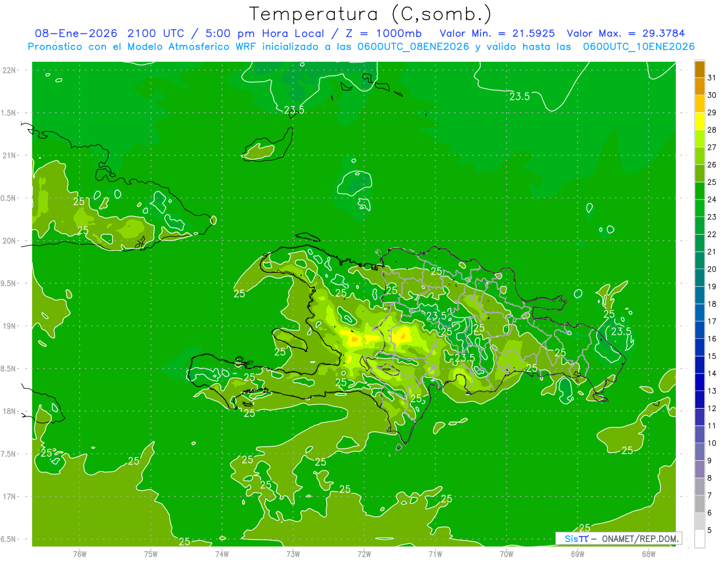Click the "70W" longitude axis label
The width and height of the screenshot is (728, 562).
(506, 554)
